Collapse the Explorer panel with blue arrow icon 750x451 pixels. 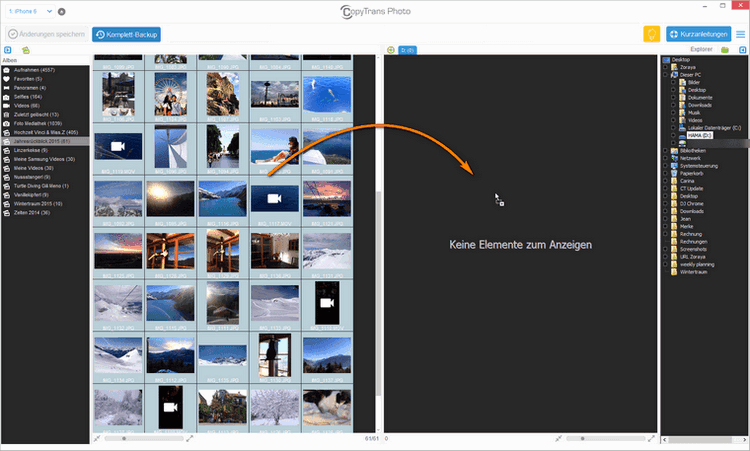742,50
